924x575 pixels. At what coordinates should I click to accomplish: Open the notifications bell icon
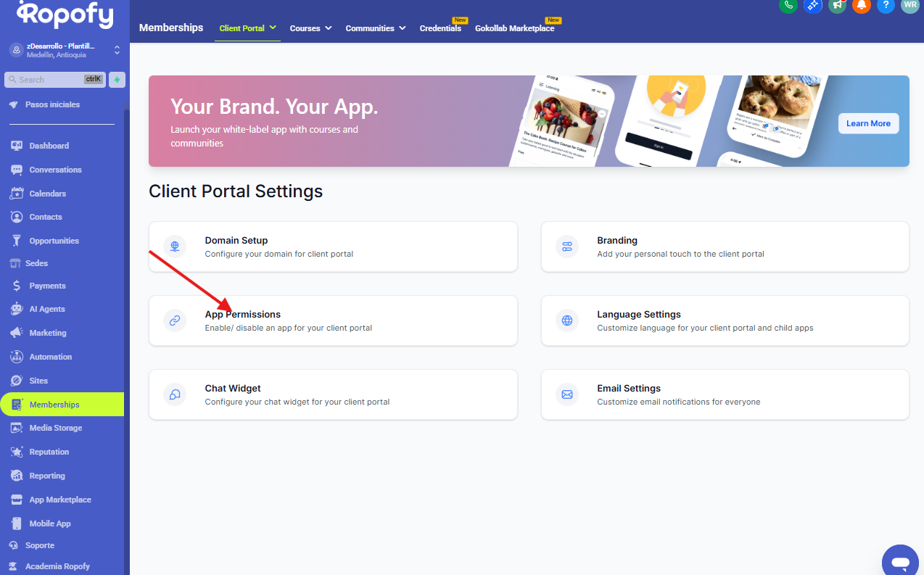[x=861, y=5]
